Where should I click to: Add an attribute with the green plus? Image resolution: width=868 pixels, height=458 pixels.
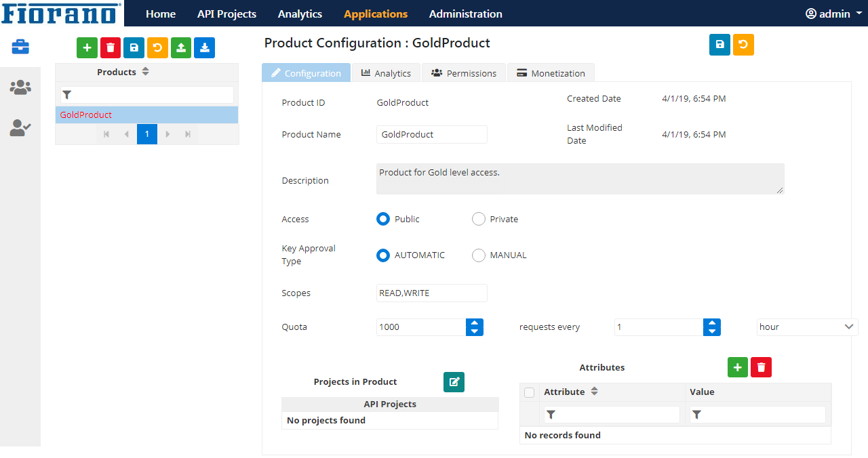tap(738, 367)
